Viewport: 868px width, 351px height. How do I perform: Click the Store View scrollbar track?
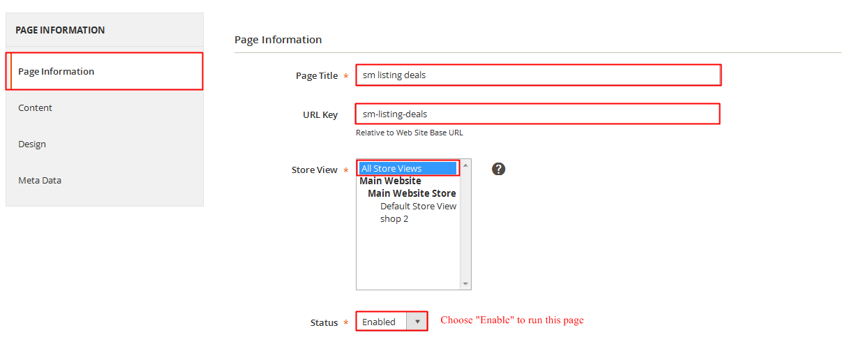pos(465,225)
